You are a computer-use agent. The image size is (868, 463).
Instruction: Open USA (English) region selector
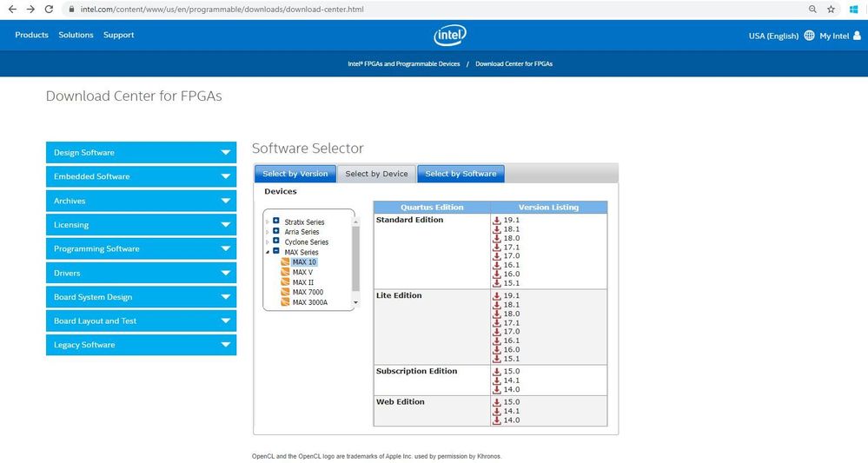pyautogui.click(x=773, y=36)
